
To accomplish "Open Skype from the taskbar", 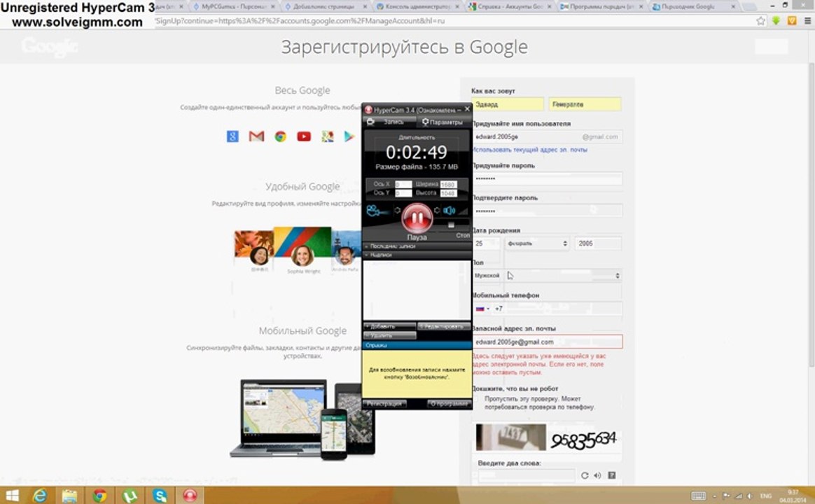I will tap(160, 496).
